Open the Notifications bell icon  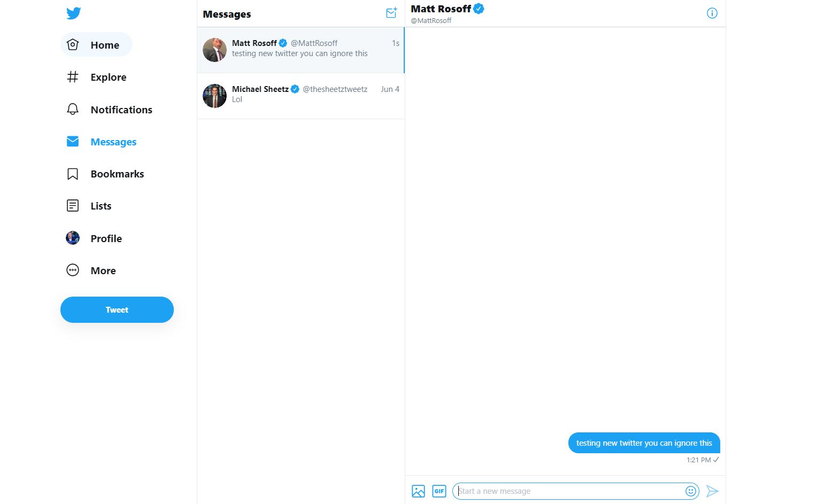[72, 109]
